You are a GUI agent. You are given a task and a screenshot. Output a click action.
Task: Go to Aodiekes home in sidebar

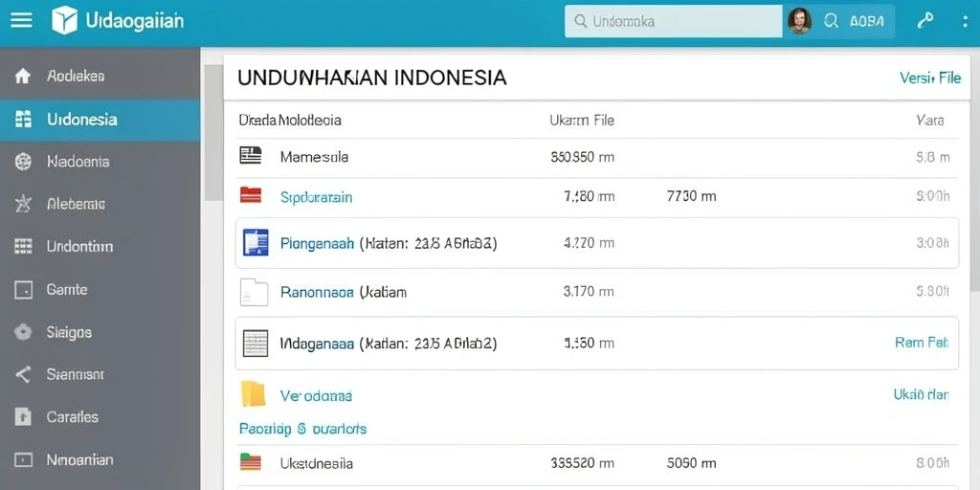pos(100,77)
